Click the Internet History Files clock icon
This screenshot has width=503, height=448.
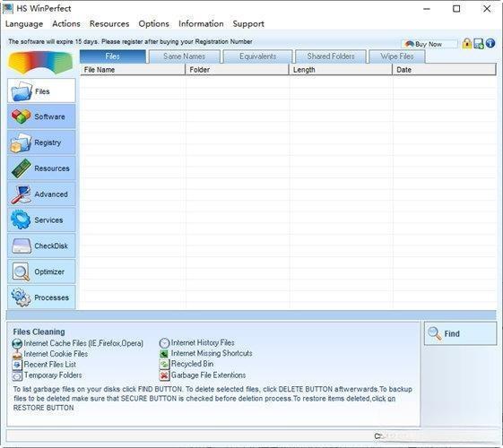coord(164,343)
